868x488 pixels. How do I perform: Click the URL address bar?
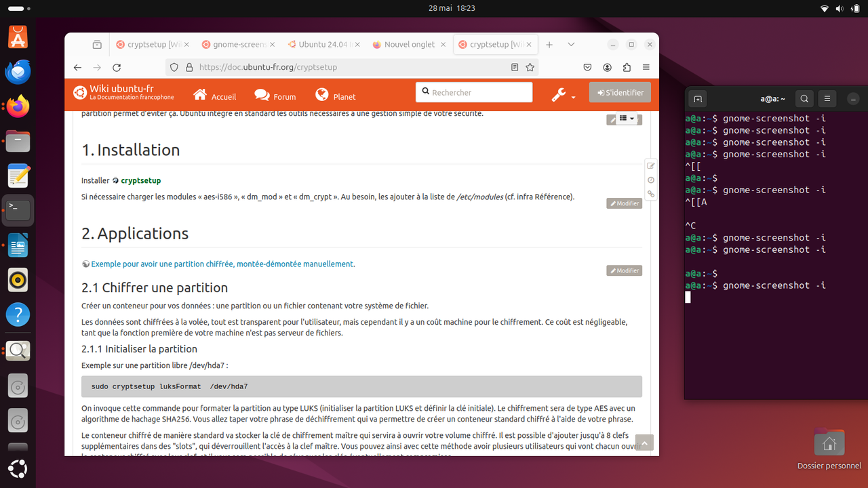tap(353, 68)
